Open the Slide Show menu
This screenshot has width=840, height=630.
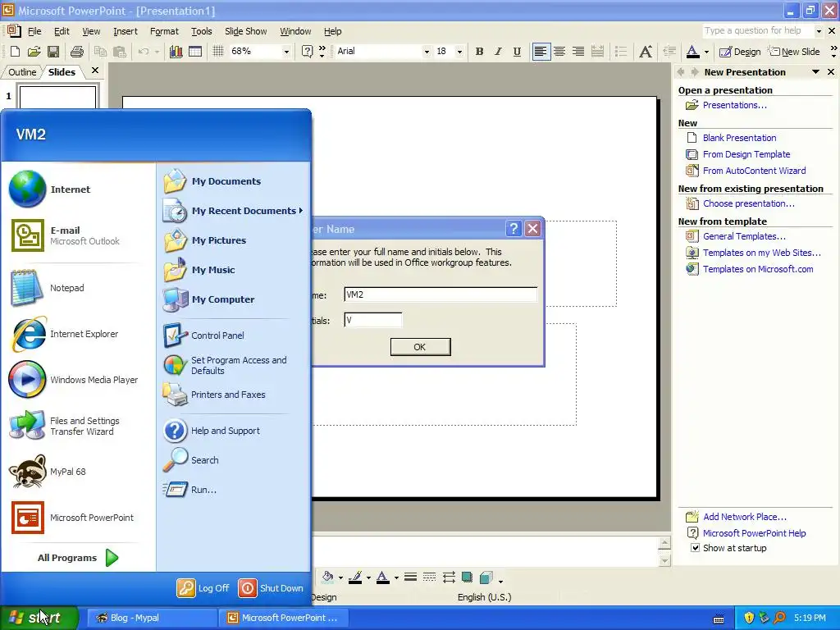point(245,31)
